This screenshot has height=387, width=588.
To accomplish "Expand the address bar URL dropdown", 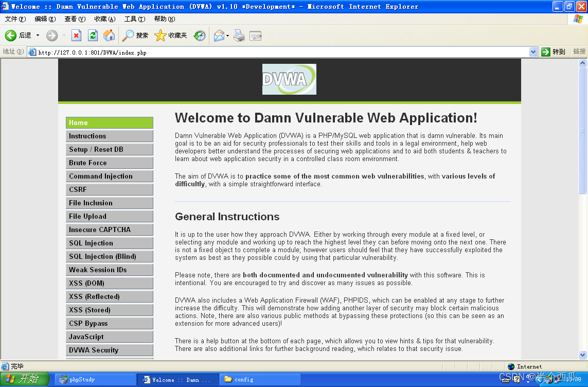I will coord(533,52).
